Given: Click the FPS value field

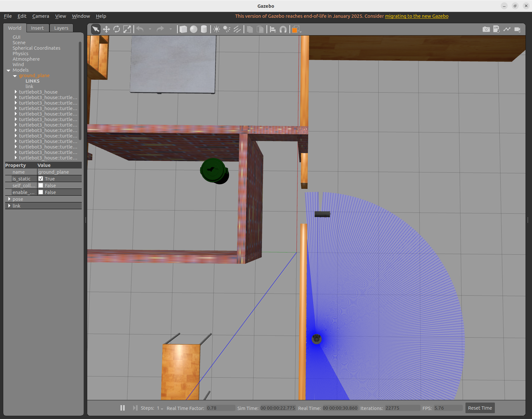Looking at the screenshot, I should 448,408.
